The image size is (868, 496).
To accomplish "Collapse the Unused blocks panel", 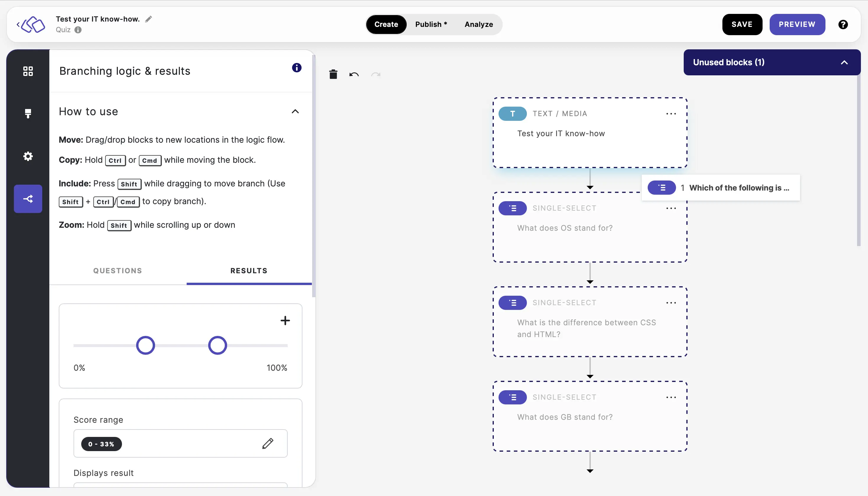I will click(844, 62).
